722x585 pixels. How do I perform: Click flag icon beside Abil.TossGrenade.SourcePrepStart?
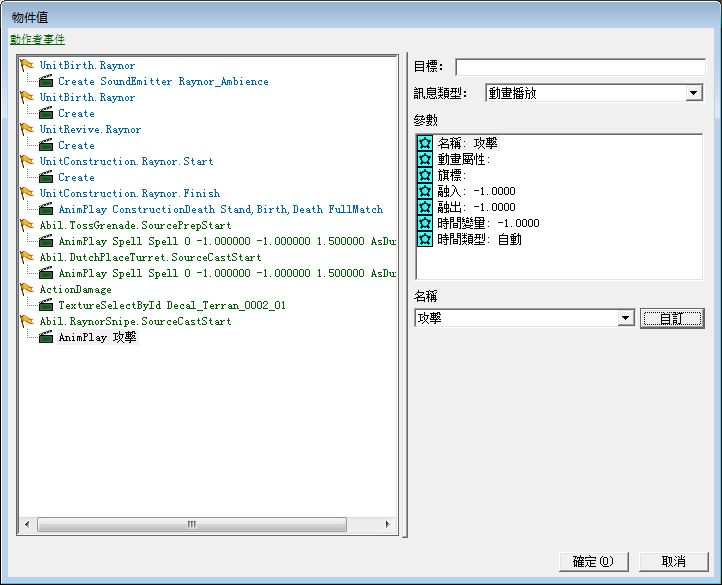tap(27, 225)
